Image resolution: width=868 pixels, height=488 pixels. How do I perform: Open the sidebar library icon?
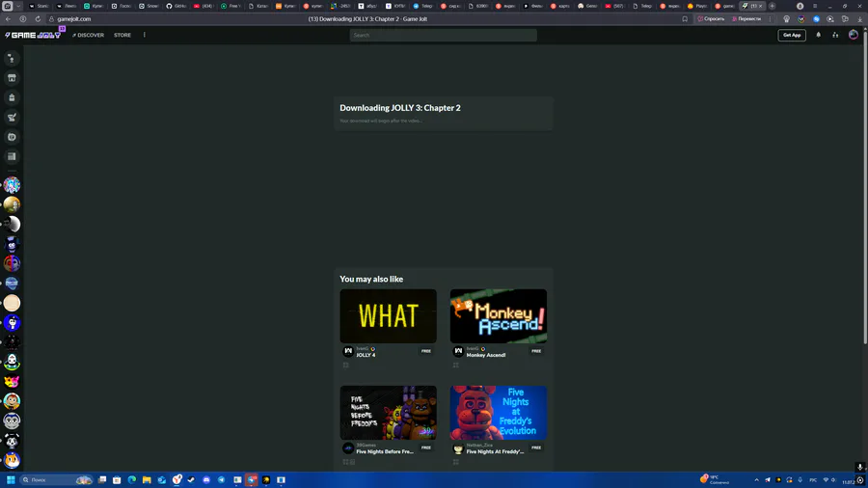[12, 156]
